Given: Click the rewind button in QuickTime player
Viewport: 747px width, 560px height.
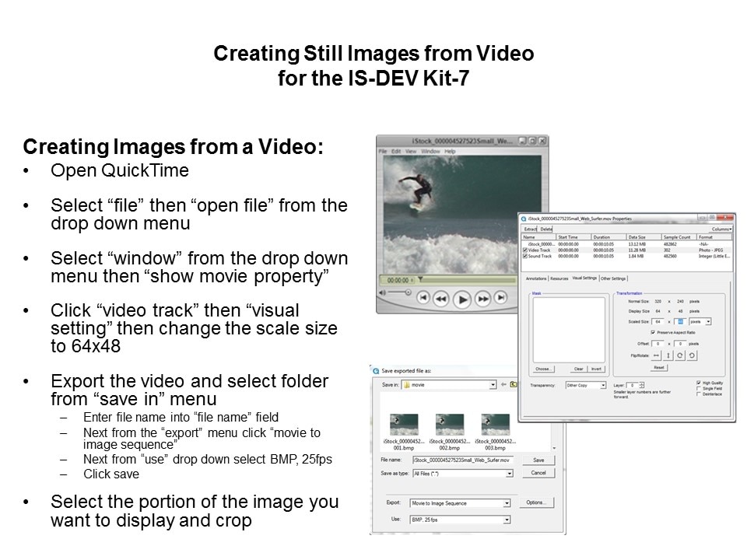Looking at the screenshot, I should 440,298.
